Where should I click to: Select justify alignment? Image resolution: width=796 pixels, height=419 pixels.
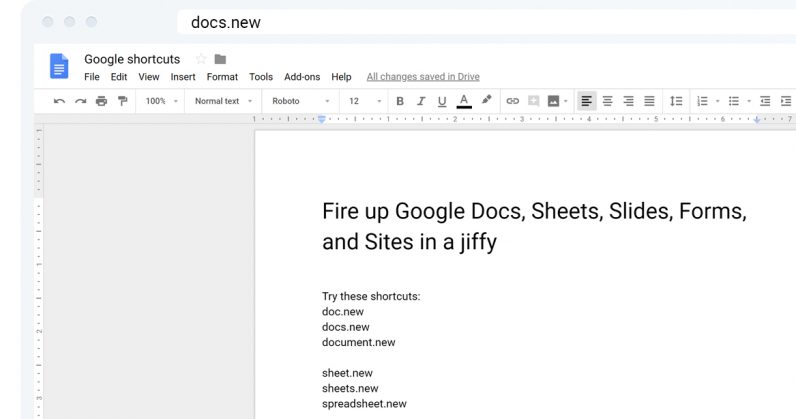point(649,101)
